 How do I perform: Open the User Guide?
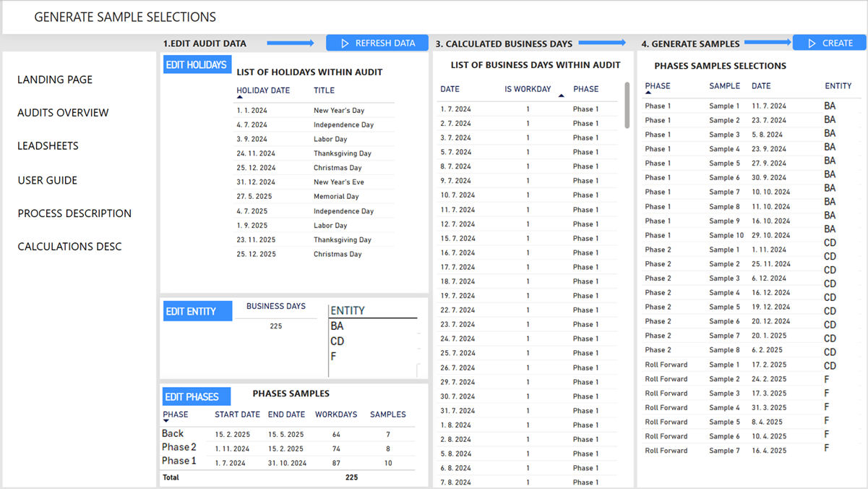pos(47,180)
